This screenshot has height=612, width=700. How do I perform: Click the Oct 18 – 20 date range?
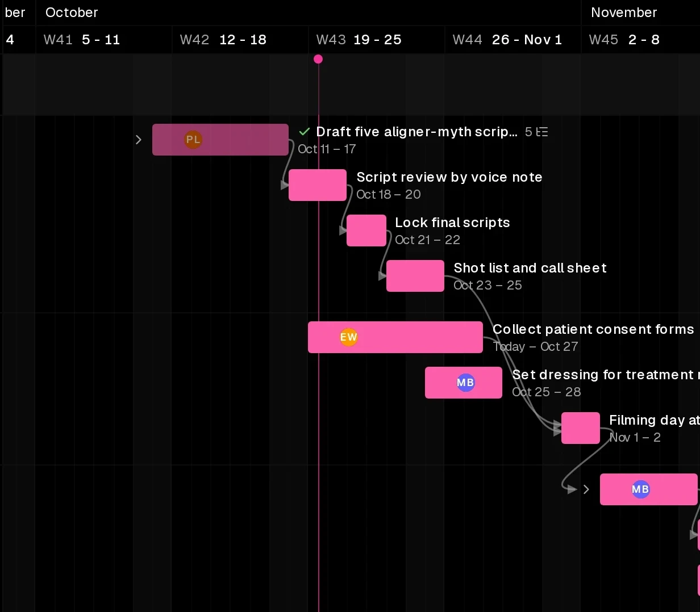(x=389, y=194)
